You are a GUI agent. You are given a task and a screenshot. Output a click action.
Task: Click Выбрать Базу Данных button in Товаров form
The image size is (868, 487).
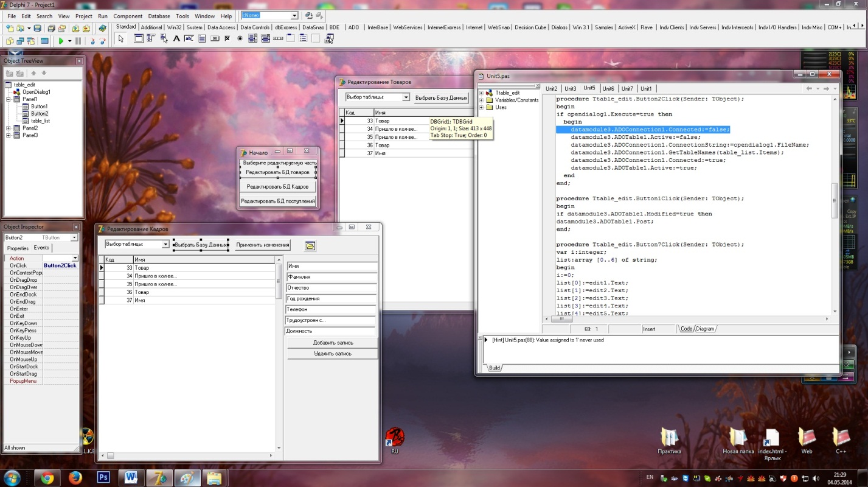[x=441, y=97]
